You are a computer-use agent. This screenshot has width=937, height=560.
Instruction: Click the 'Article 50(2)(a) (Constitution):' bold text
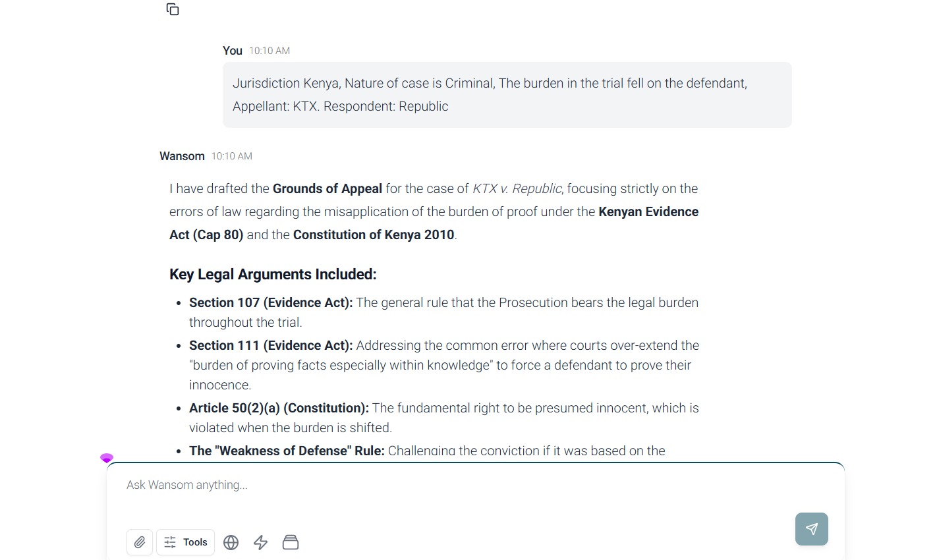279,408
